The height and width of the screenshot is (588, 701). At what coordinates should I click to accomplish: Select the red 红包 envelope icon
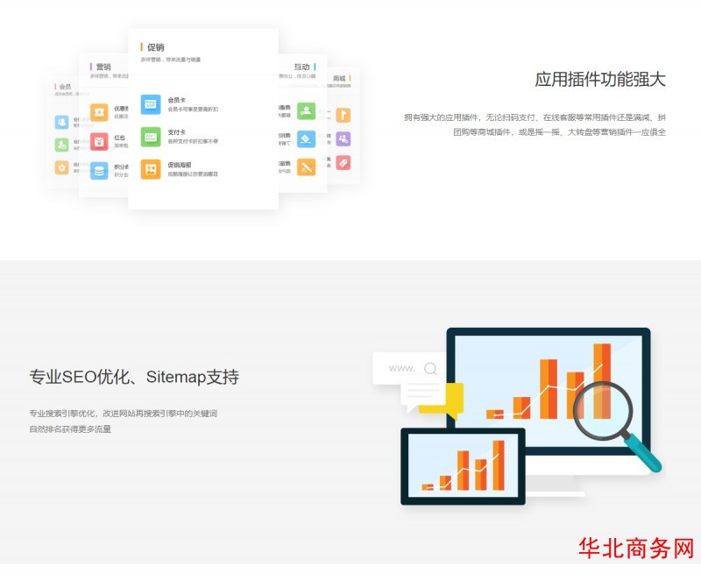pyautogui.click(x=99, y=141)
